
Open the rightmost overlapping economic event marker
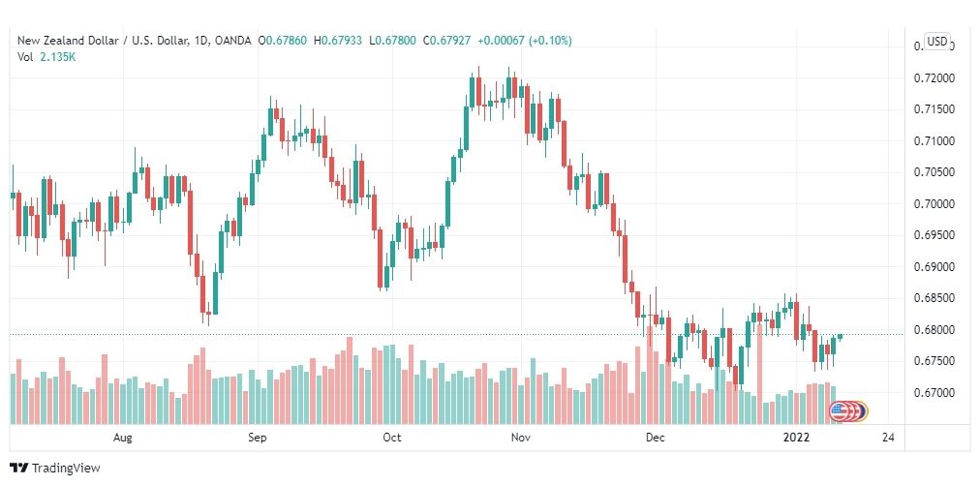(x=863, y=411)
